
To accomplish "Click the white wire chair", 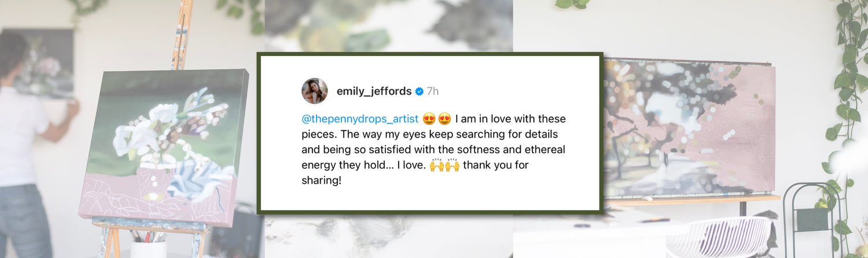I will point(722,237).
